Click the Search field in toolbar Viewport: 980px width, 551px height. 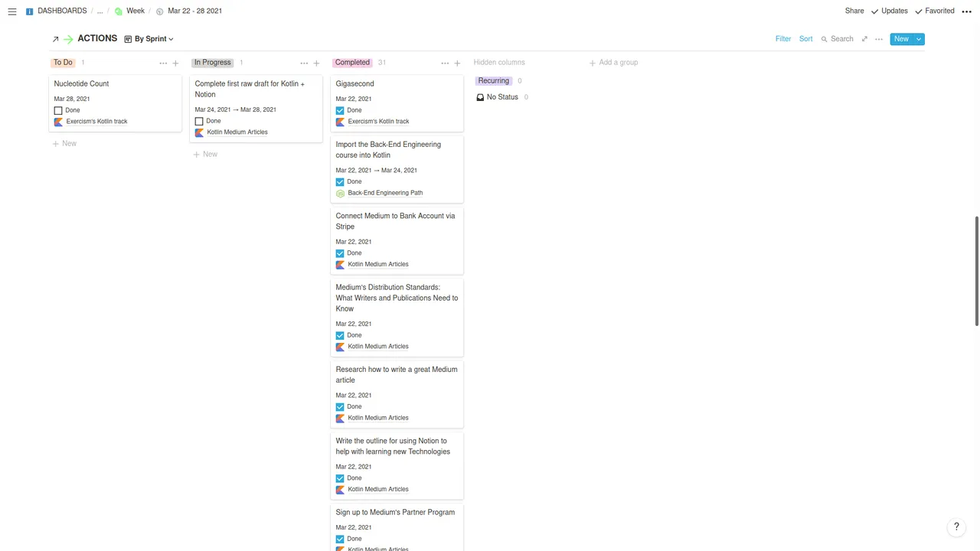837,39
